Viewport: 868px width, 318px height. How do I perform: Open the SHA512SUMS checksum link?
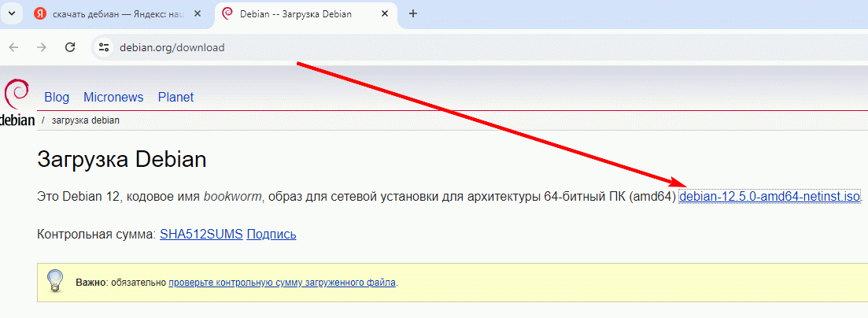201,235
